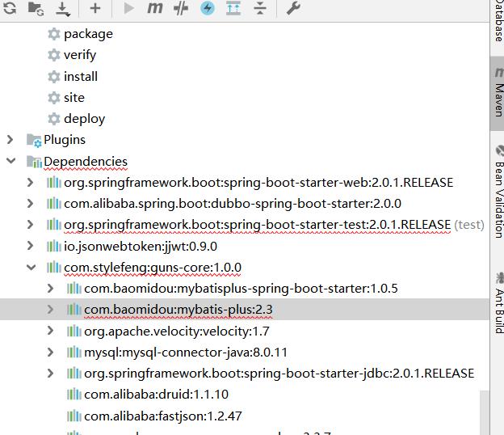Screen dimensions: 504x435
Task: Click Generate Sources and Update Folders icon
Action: 36,8
